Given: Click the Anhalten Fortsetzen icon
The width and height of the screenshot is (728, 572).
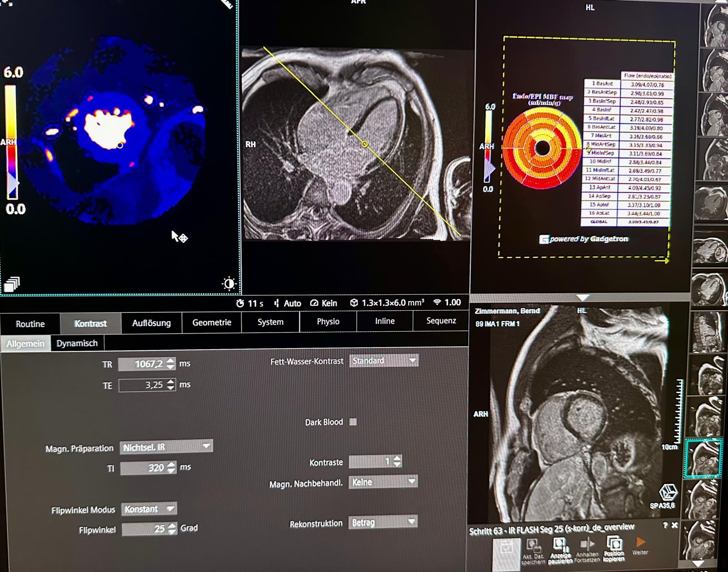Looking at the screenshot, I should [587, 544].
